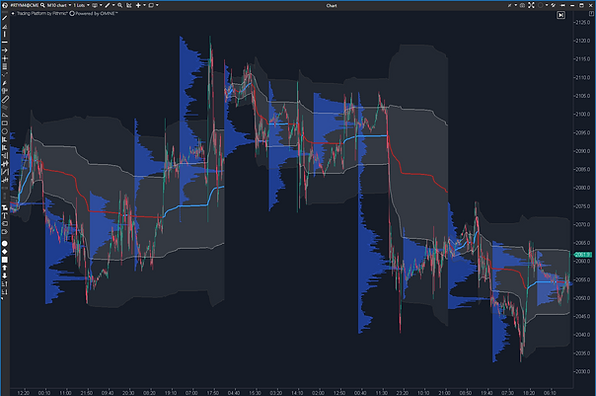Screen dimensions: 596x396
Task: Place a down arrow marker
Action: click(5, 276)
